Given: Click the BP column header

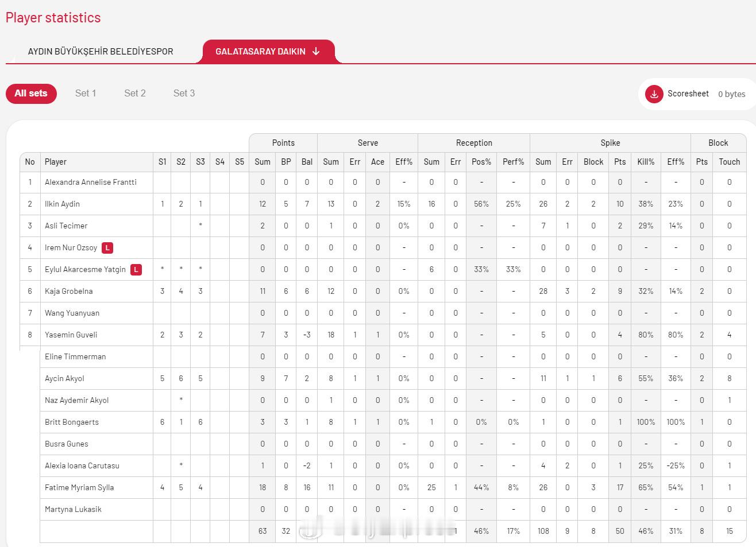Looking at the screenshot, I should 286,162.
